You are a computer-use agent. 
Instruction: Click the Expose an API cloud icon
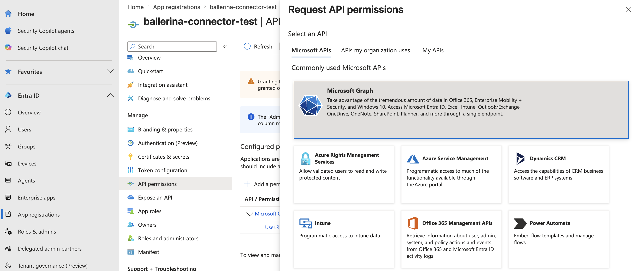click(130, 197)
